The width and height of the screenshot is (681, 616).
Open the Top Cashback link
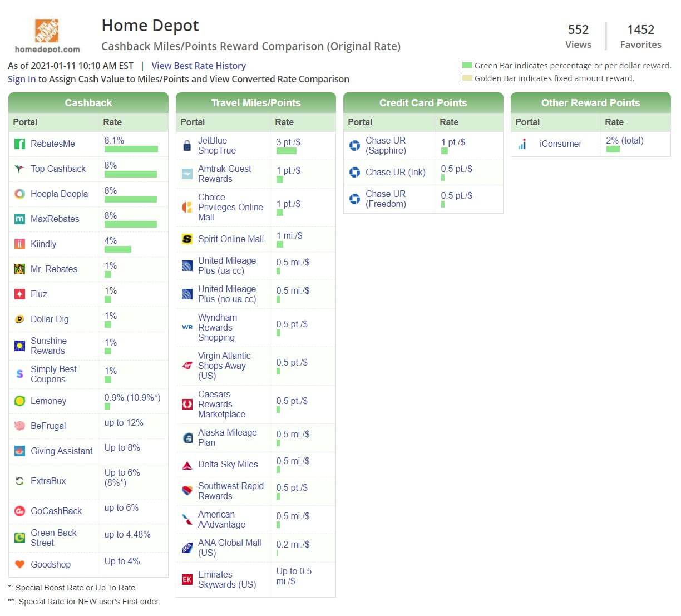[x=58, y=169]
